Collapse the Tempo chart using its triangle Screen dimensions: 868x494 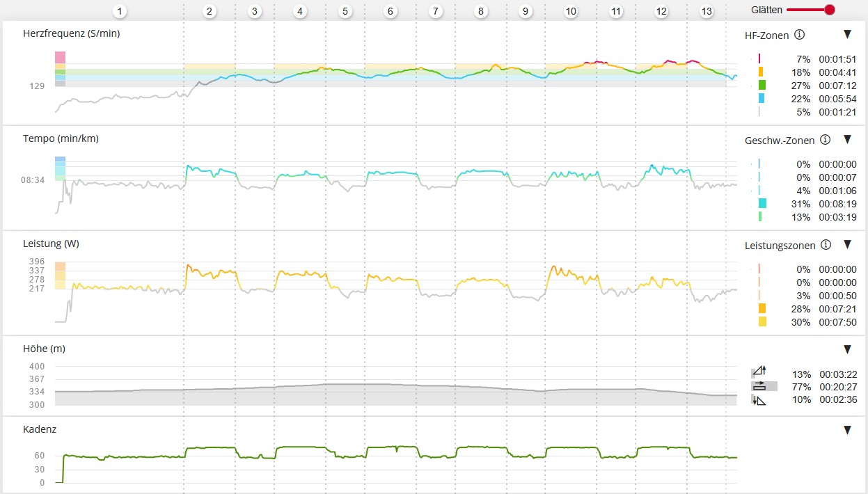(x=847, y=139)
